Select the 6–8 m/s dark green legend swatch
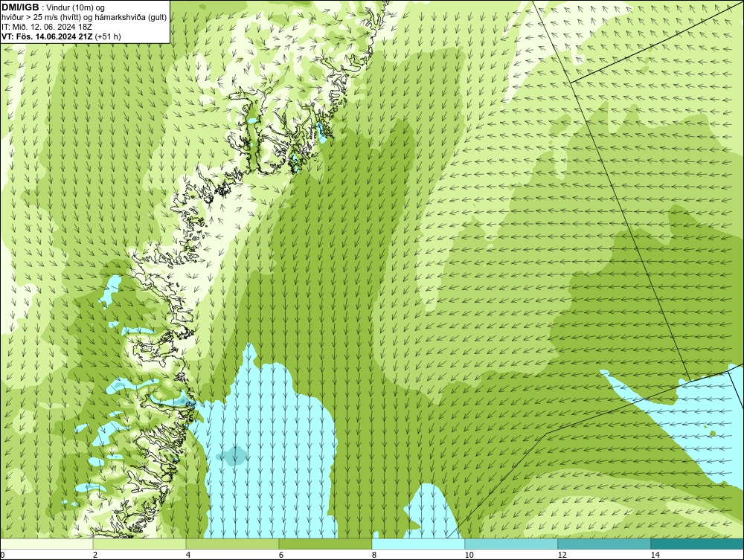The image size is (744, 560). pos(326,544)
